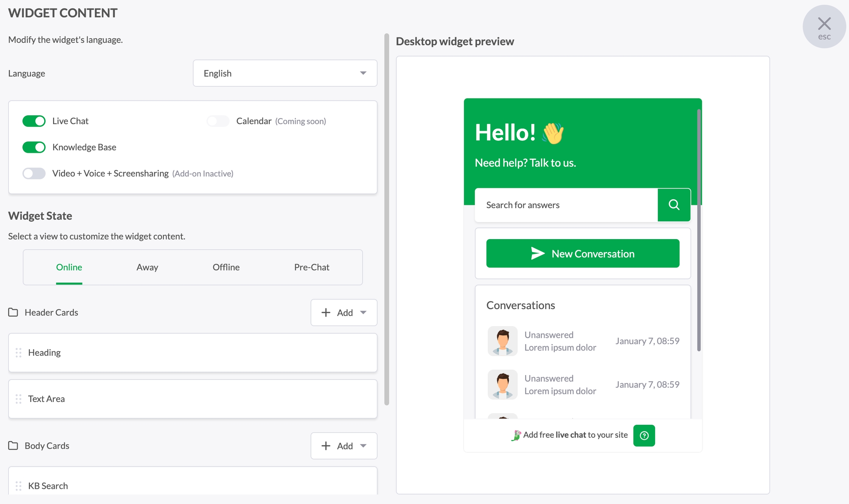
Task: Disable the Live Chat toggle
Action: 34,121
